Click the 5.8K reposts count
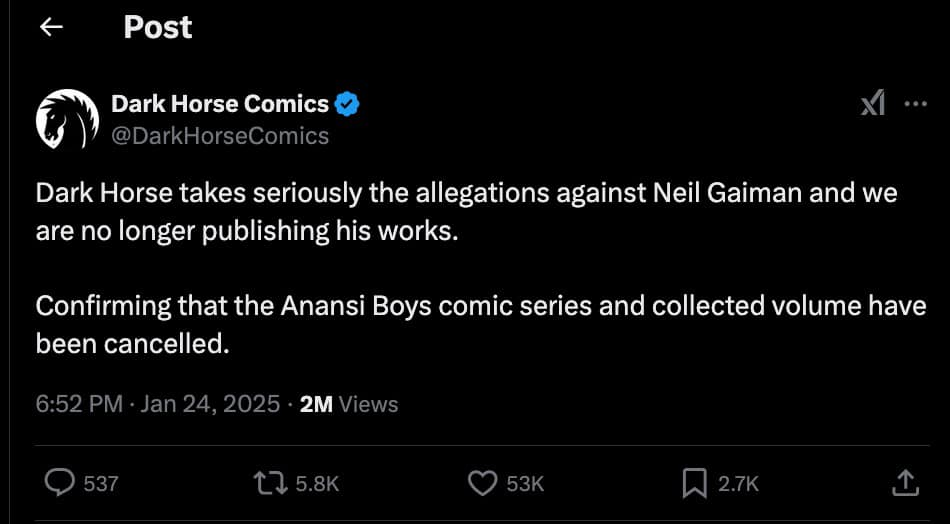This screenshot has width=950, height=524. click(x=316, y=483)
